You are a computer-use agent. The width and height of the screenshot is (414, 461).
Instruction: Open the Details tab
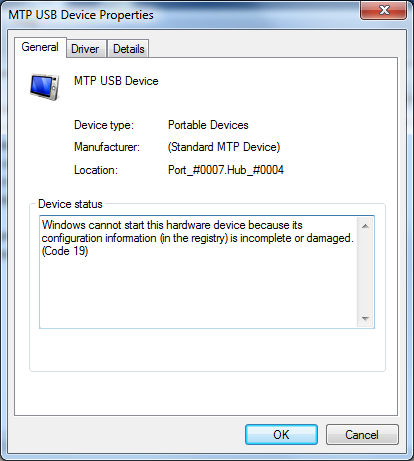pyautogui.click(x=128, y=49)
